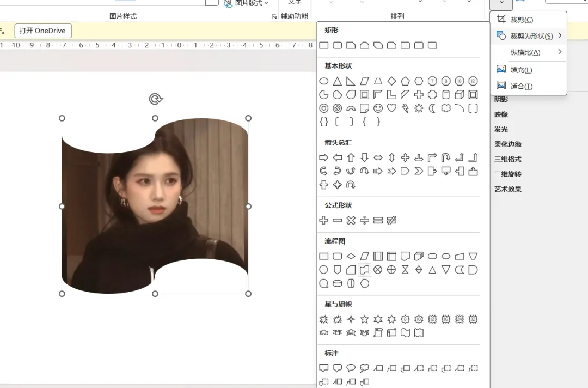The width and height of the screenshot is (588, 388).
Task: Pick the Regular Pentagon shape
Action: (x=405, y=81)
